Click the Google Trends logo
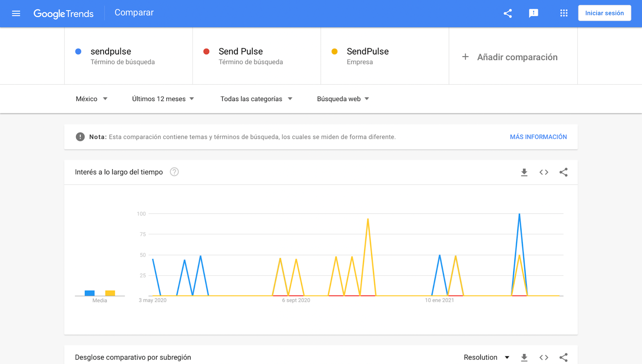Viewport: 642px width, 364px height. coord(63,14)
